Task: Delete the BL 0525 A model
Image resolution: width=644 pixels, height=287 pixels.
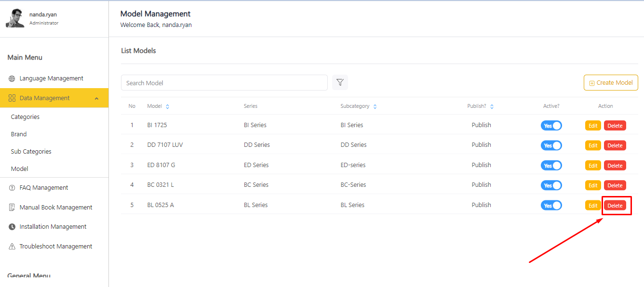Action: pyautogui.click(x=615, y=206)
